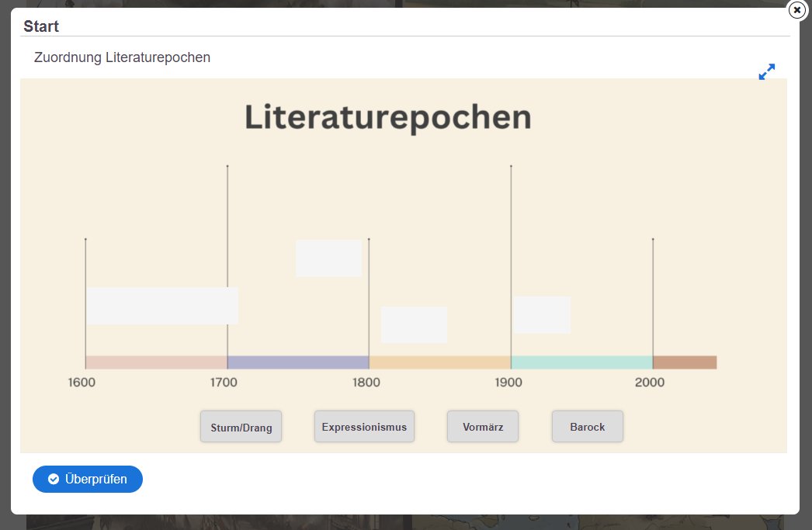The width and height of the screenshot is (812, 530).
Task: Click the purple timeline segment between 1700 and 1800
Action: 298,361
